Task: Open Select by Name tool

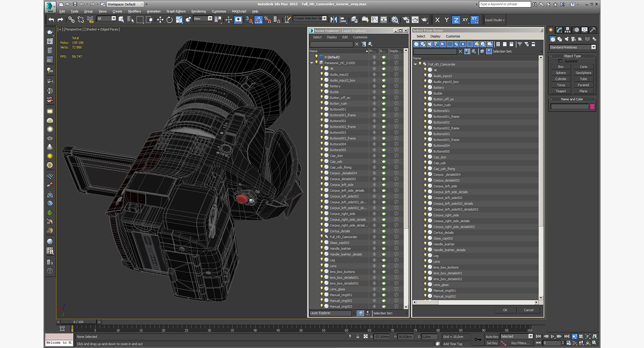Action: tap(131, 20)
